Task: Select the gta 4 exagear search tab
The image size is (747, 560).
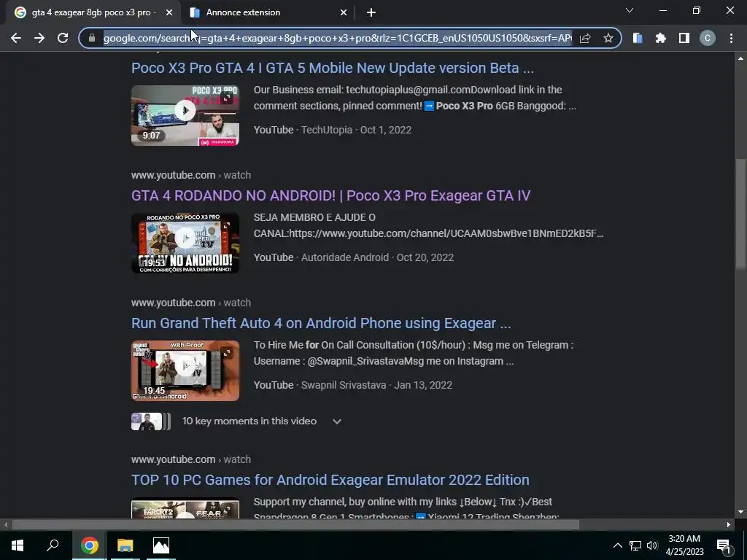Action: point(90,12)
